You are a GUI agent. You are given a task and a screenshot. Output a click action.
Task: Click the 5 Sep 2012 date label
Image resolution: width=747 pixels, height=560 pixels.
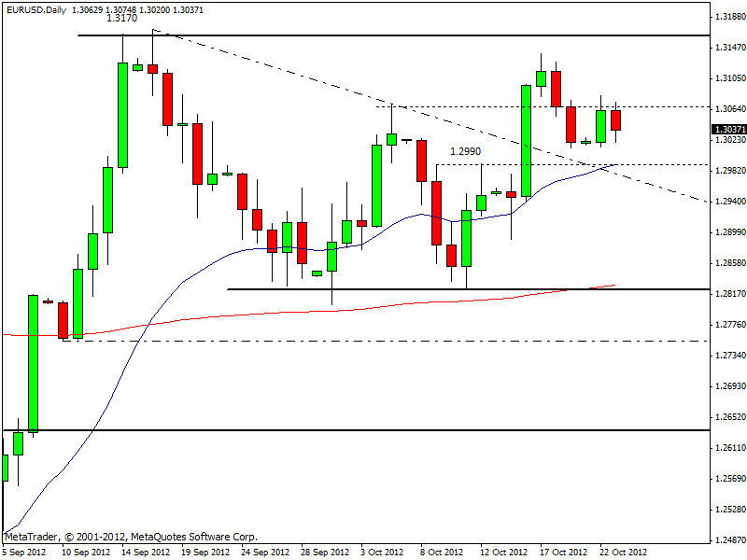[x=23, y=552]
